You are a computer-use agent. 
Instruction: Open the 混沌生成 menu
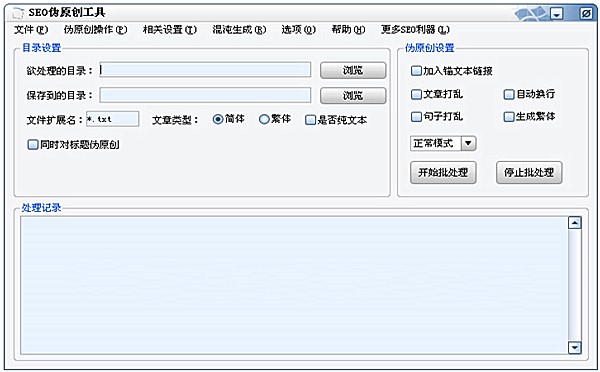pos(239,29)
